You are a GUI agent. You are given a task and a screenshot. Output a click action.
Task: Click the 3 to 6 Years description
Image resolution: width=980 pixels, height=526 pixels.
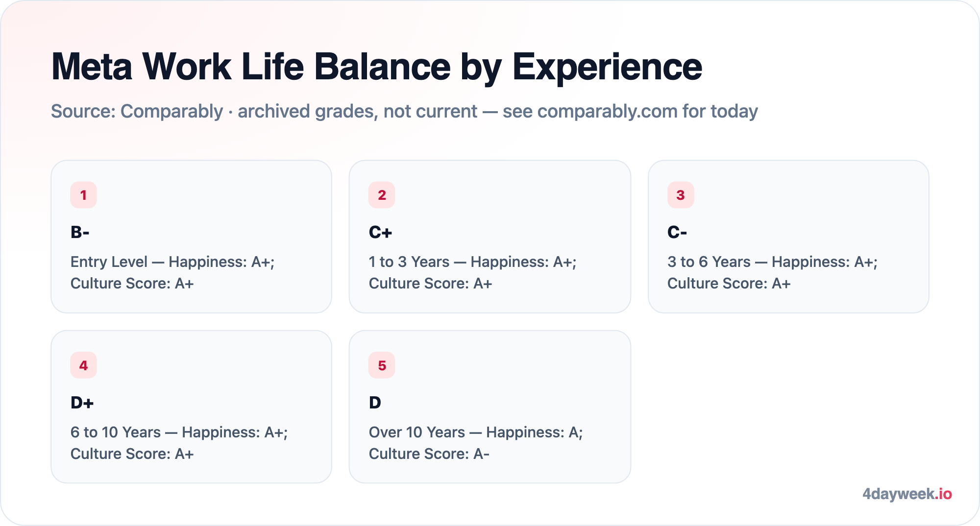[x=772, y=272]
